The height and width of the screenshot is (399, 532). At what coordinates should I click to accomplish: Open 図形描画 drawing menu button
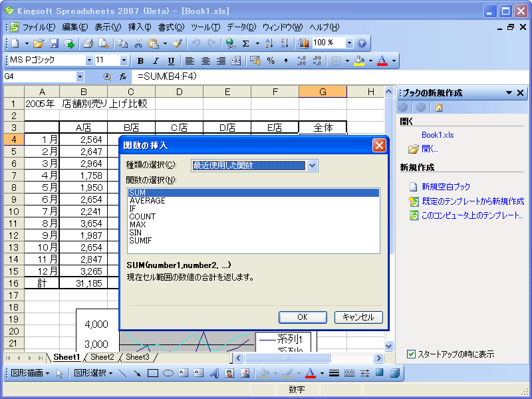(31, 373)
